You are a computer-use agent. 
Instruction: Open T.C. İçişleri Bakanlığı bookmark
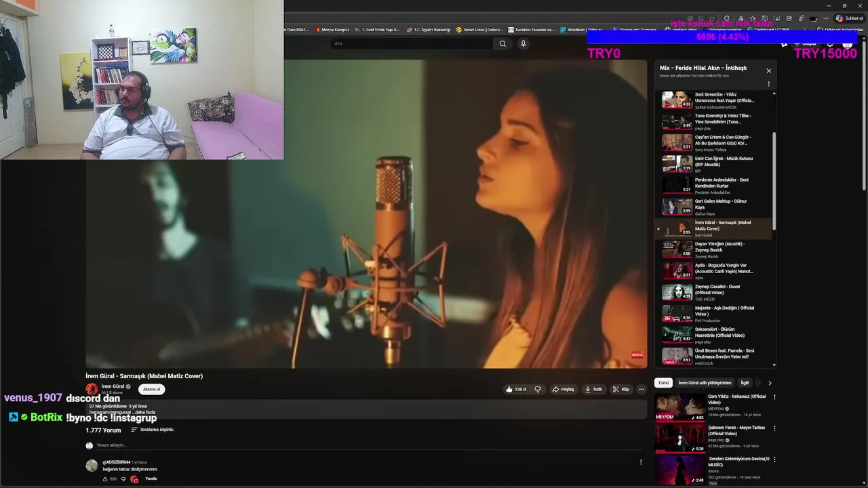(x=429, y=30)
